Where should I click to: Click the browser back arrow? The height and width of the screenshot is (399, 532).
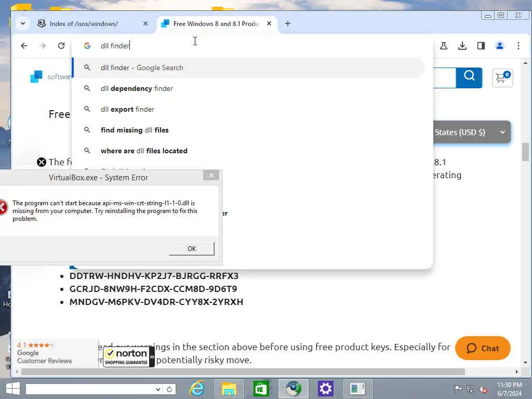[24, 46]
